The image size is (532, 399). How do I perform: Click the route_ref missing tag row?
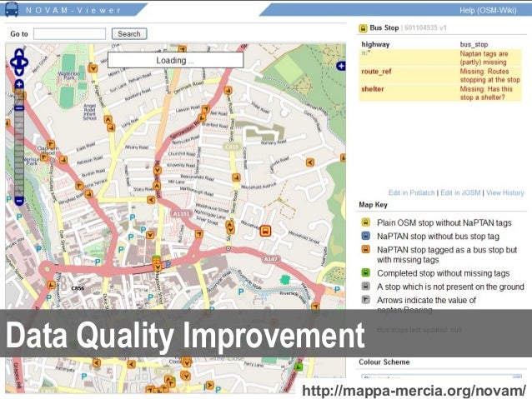440,76
